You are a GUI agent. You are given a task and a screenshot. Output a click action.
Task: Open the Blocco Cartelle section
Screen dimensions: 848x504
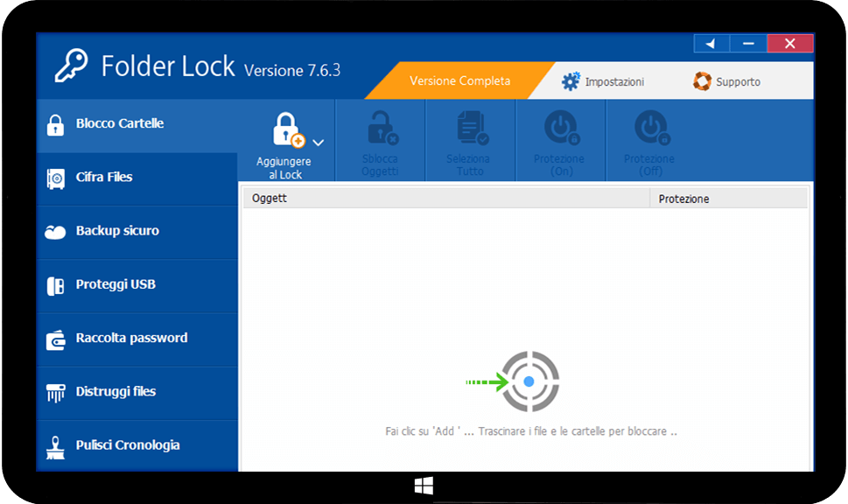click(137, 125)
